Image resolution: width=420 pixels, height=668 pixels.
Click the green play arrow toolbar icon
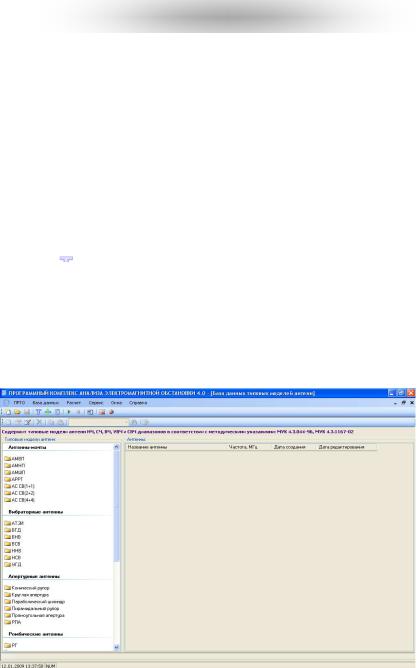coord(69,412)
